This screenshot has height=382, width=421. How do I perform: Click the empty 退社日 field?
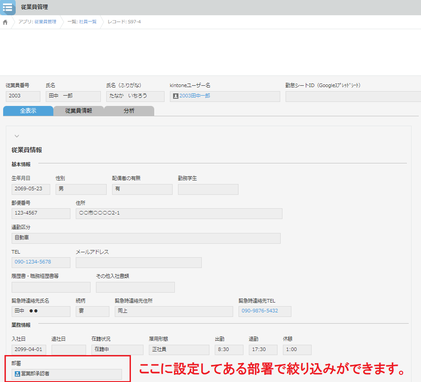pos(68,349)
